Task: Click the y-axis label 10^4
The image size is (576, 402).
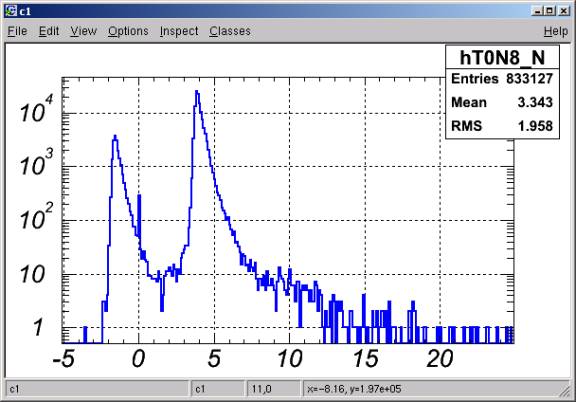Action: pos(36,109)
